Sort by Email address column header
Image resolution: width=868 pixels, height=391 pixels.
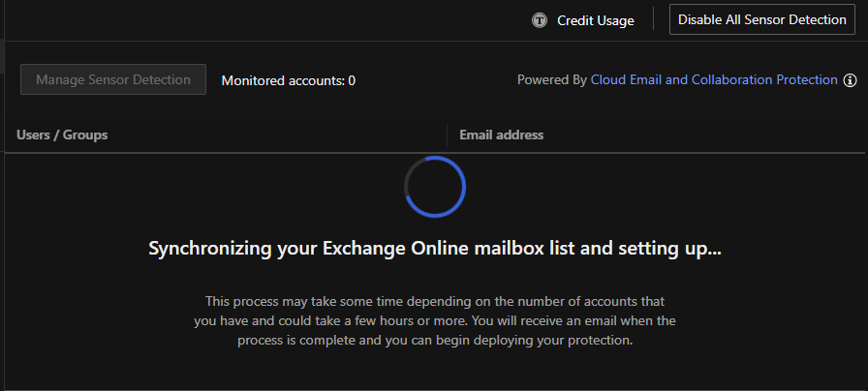tap(501, 135)
